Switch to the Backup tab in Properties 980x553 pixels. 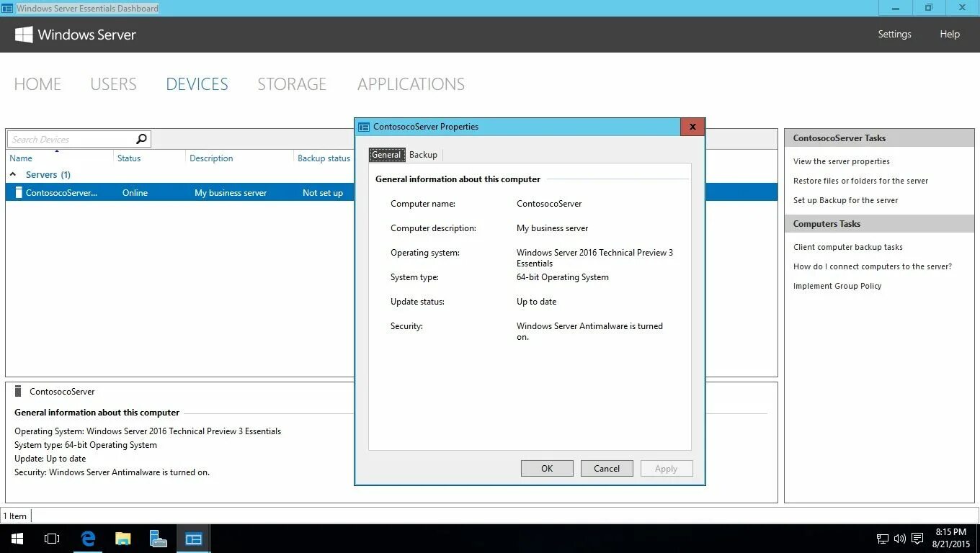(x=423, y=155)
